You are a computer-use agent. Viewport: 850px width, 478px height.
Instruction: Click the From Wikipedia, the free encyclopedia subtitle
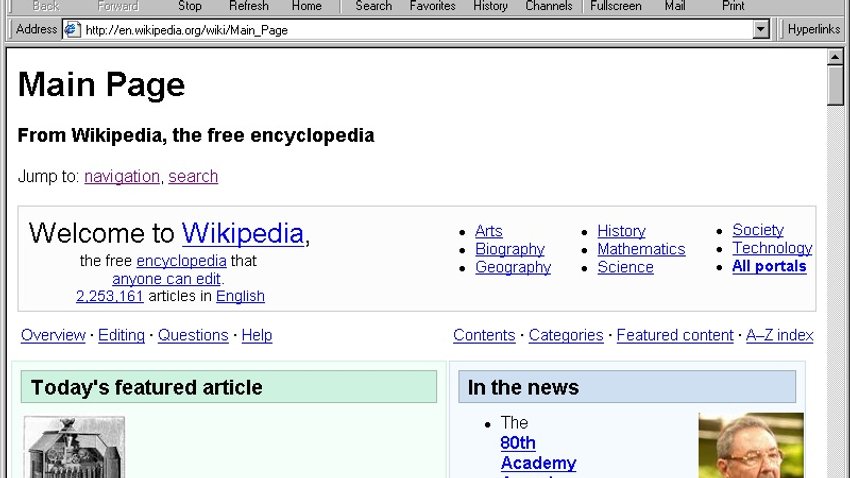(x=196, y=135)
